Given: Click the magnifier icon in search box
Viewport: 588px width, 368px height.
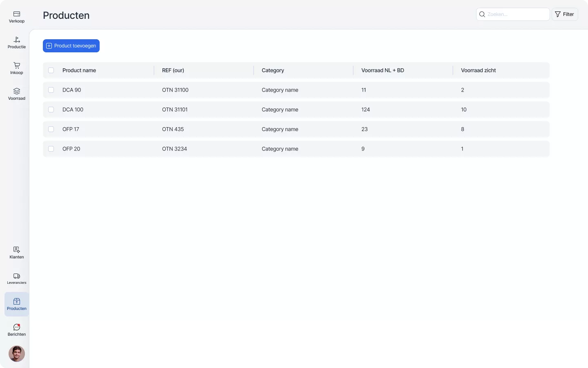Looking at the screenshot, I should 482,14.
